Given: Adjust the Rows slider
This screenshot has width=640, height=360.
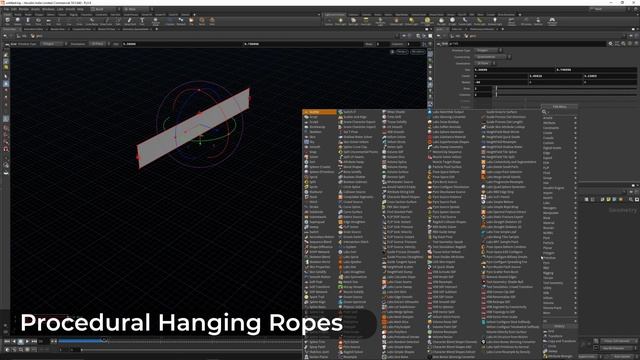Looking at the screenshot, I should [x=566, y=88].
